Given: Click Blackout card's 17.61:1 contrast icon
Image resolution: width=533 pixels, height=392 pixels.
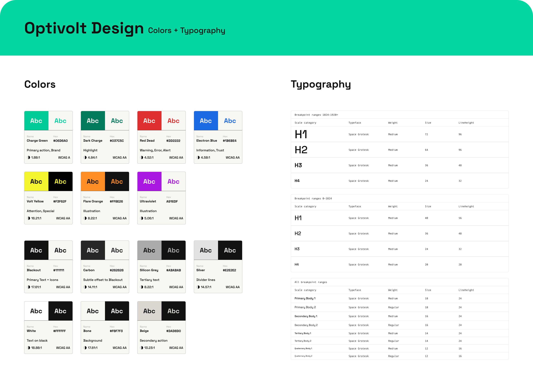Looking at the screenshot, I should pyautogui.click(x=29, y=287).
